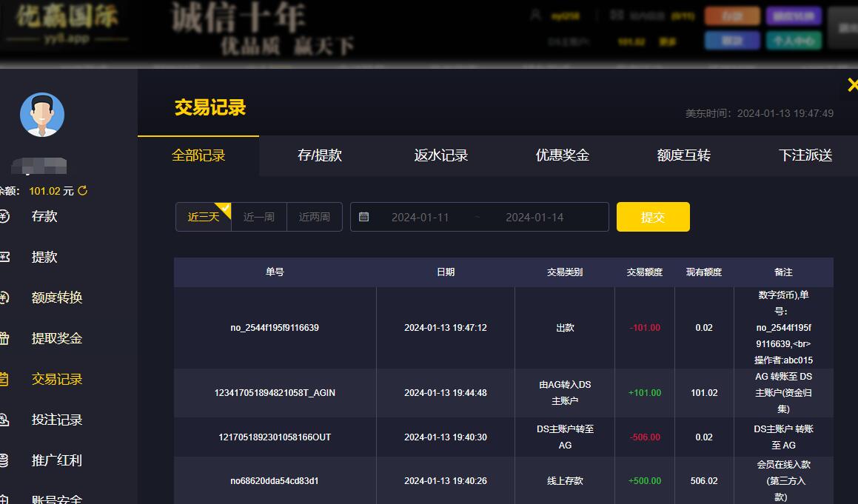
Task: Open the 优惠奖金 tab
Action: [563, 156]
